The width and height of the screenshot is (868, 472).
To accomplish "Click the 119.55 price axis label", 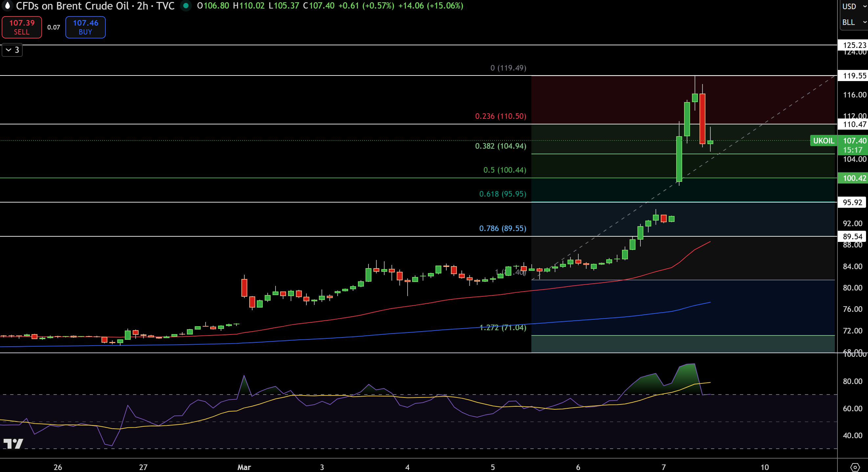I will 853,75.
